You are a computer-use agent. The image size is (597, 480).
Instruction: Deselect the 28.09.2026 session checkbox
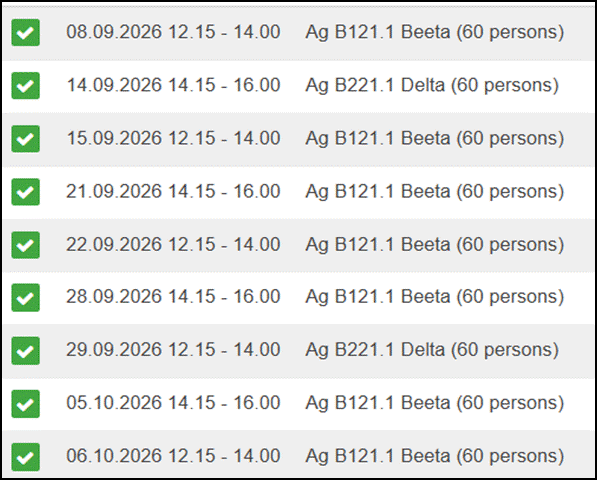(x=26, y=298)
